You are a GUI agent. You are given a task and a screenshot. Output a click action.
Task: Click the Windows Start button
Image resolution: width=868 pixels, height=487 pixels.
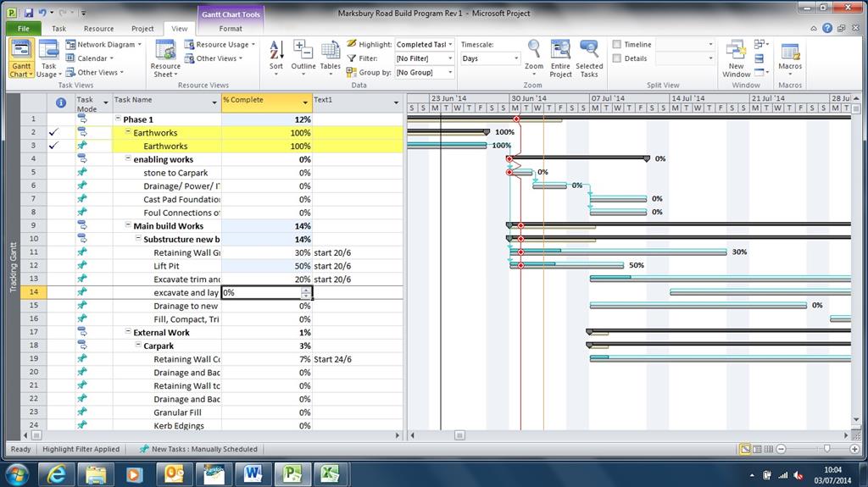coord(17,474)
